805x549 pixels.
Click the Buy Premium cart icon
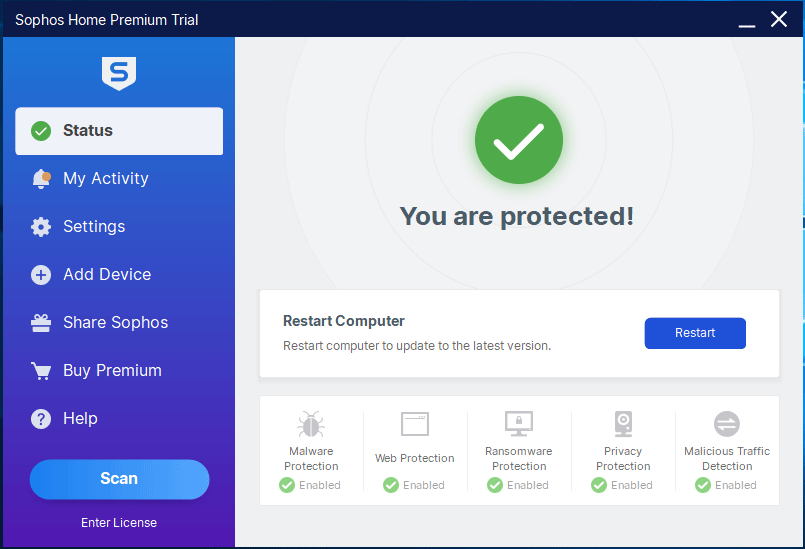click(41, 371)
